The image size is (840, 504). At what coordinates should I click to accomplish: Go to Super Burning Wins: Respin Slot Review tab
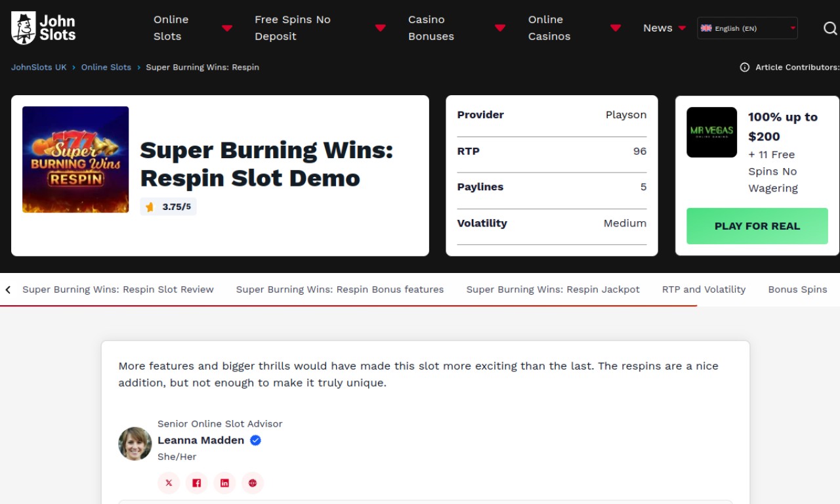tap(118, 289)
